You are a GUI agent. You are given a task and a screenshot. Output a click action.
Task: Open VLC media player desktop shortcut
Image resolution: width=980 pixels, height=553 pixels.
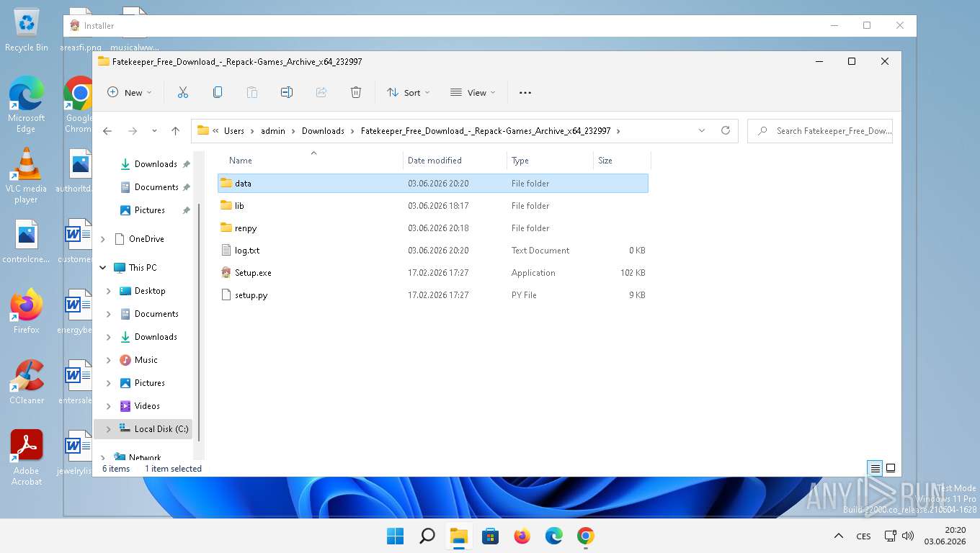click(x=27, y=176)
